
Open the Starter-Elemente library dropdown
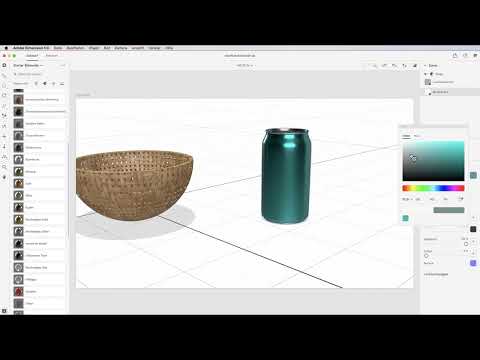tap(28, 65)
